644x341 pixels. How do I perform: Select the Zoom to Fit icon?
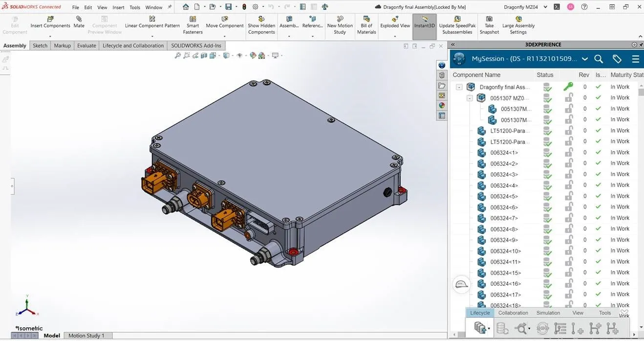(x=177, y=55)
